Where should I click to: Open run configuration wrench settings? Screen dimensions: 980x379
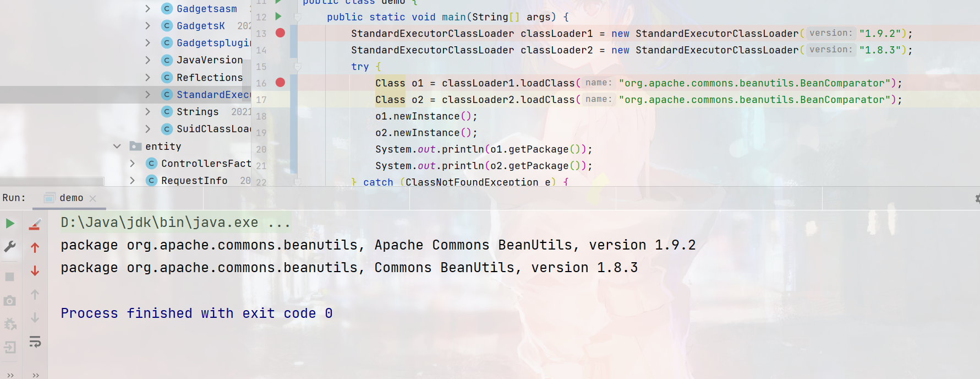(10, 246)
